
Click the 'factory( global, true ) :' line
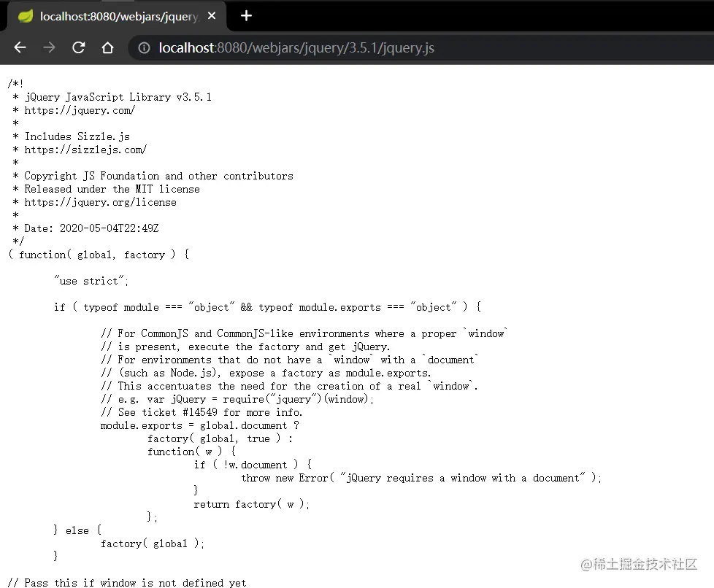220,438
